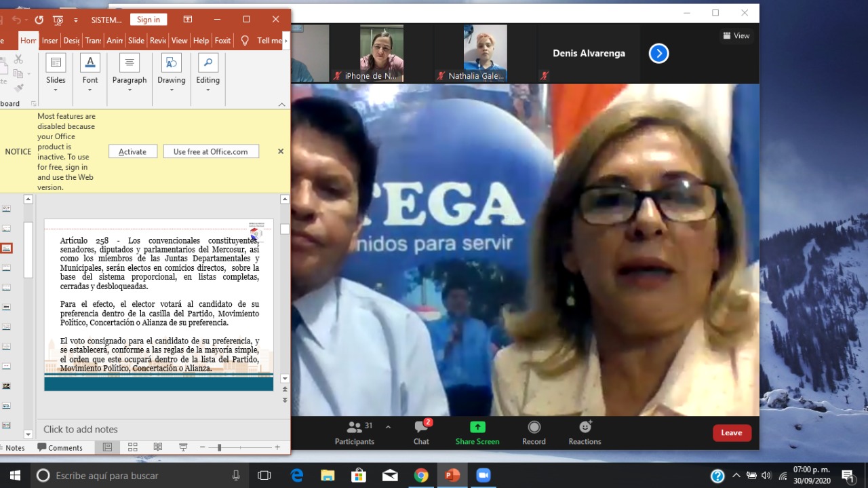
Task: Click the Activate button
Action: (x=133, y=151)
